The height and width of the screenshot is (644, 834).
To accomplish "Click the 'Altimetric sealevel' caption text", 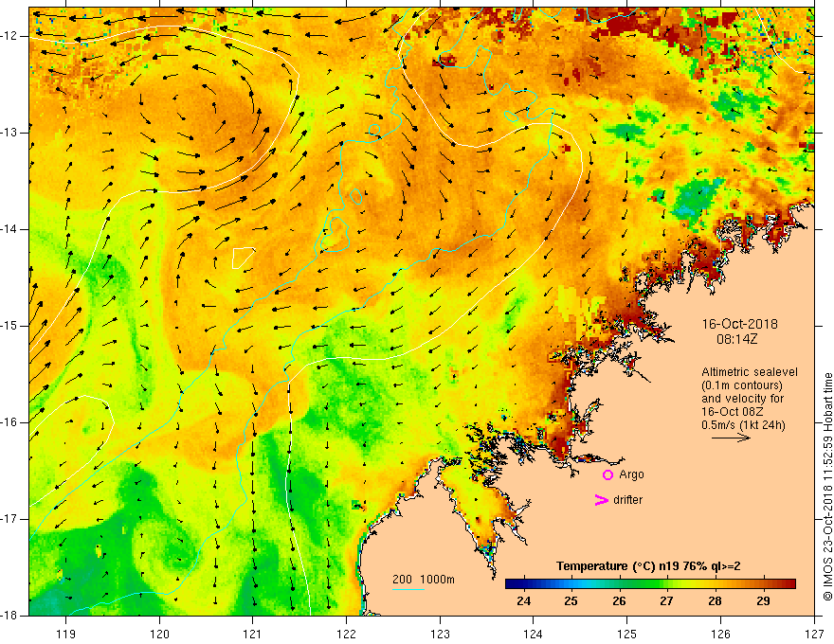I will (750, 372).
